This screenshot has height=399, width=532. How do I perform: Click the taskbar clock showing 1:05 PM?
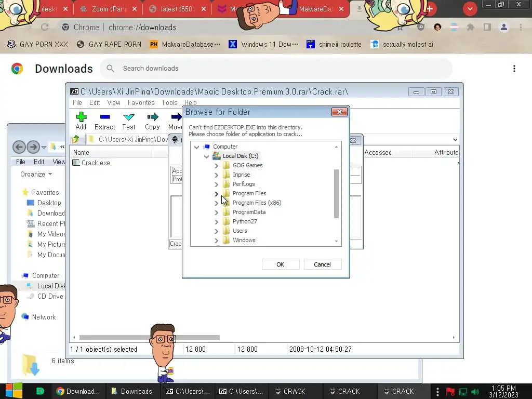point(503,391)
